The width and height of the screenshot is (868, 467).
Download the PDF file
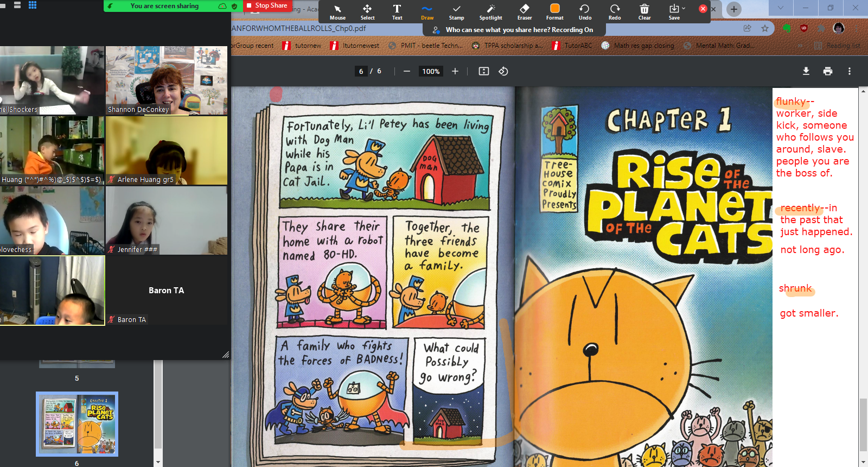pyautogui.click(x=806, y=71)
